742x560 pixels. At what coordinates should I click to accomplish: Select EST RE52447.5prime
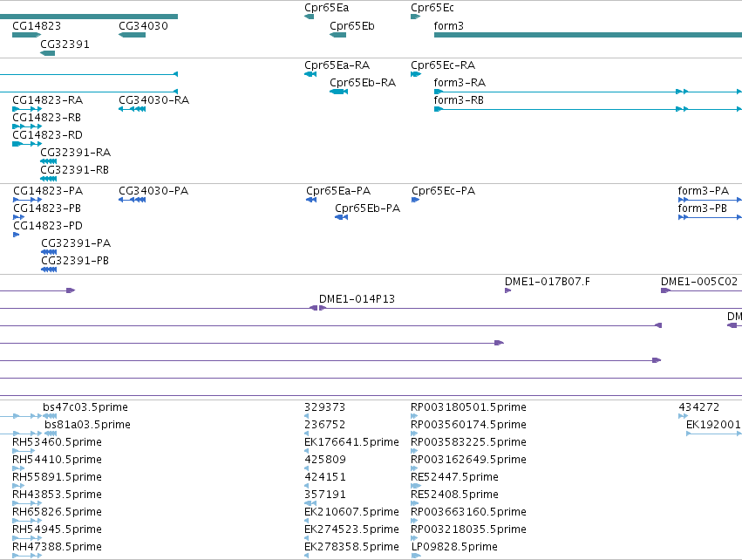(454, 477)
